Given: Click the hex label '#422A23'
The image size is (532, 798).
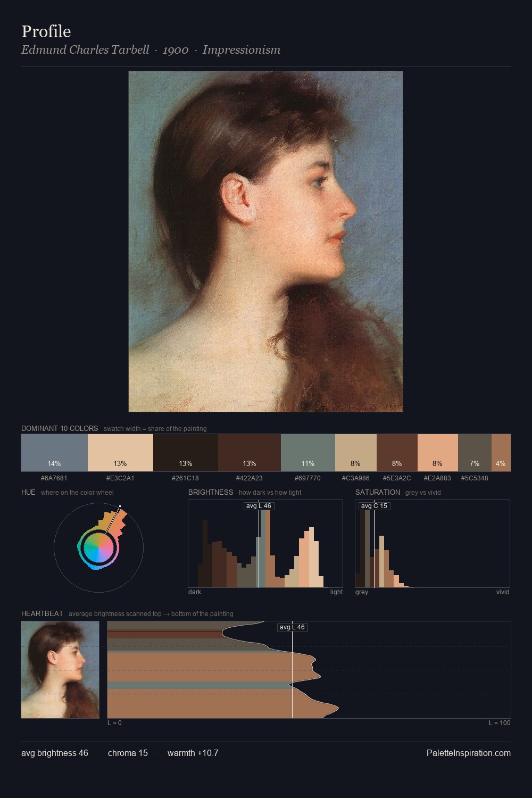Looking at the screenshot, I should [x=250, y=478].
